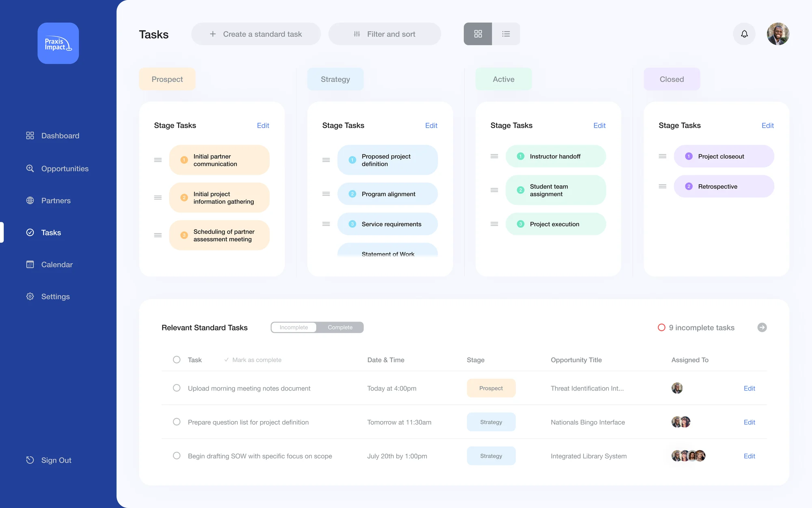Click drag handle beside Student team assignment

494,190
